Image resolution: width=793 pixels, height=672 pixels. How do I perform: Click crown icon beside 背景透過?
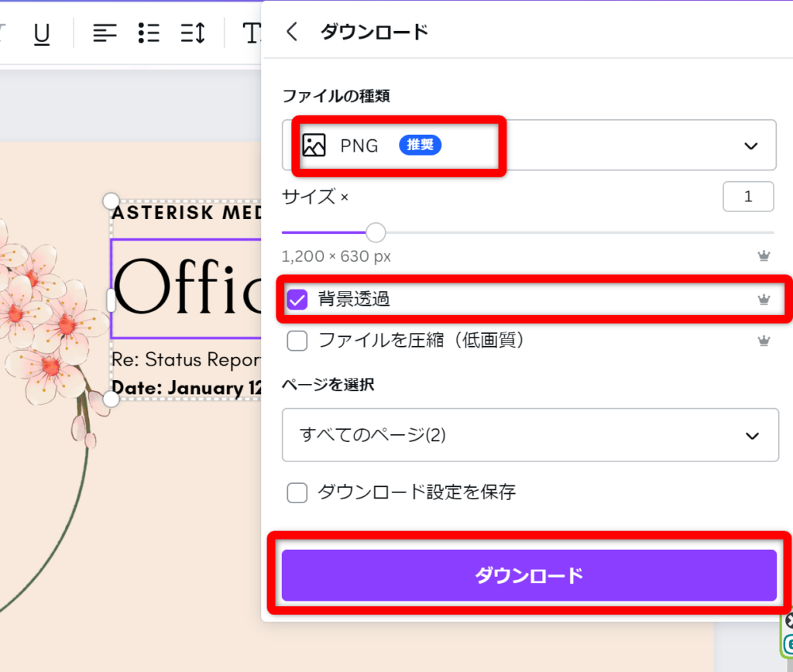click(764, 300)
